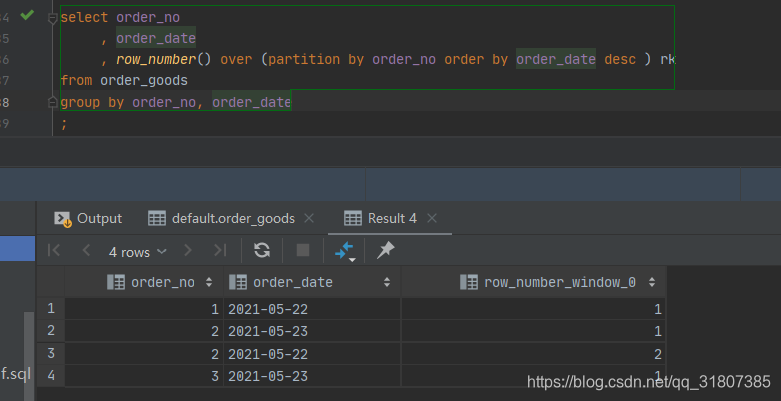
Task: Click the row_number_window_0 cell in row 1
Action: (x=533, y=309)
